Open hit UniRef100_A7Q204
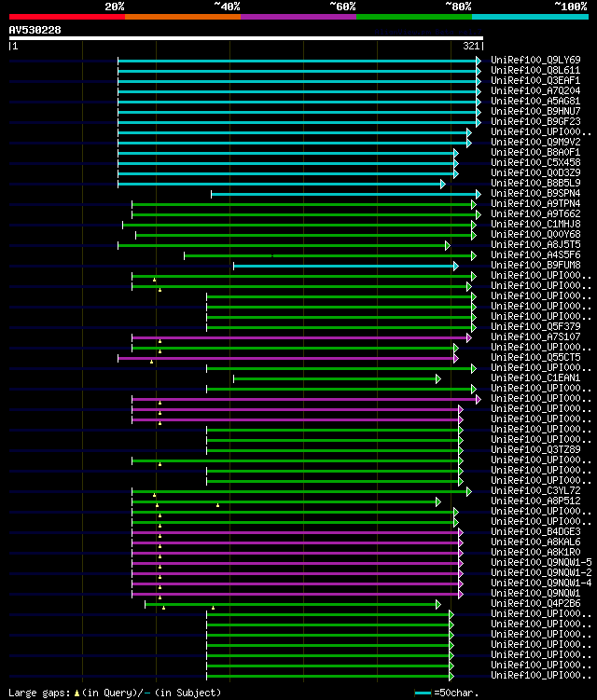This screenshot has height=700, width=597. (x=535, y=90)
